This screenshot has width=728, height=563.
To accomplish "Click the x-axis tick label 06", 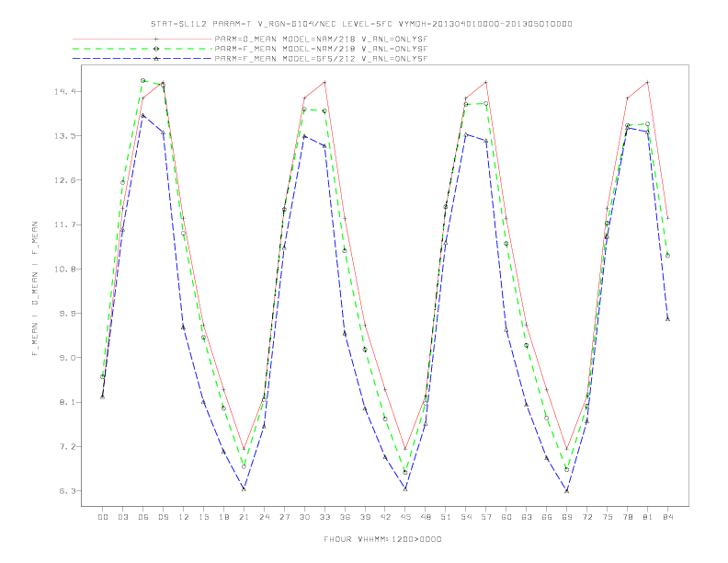I will click(143, 517).
